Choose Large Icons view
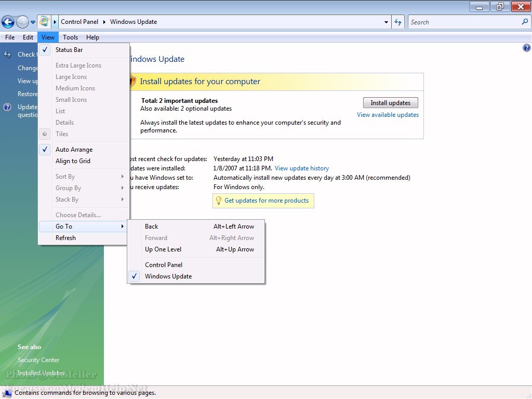This screenshot has width=532, height=399. click(x=84, y=77)
